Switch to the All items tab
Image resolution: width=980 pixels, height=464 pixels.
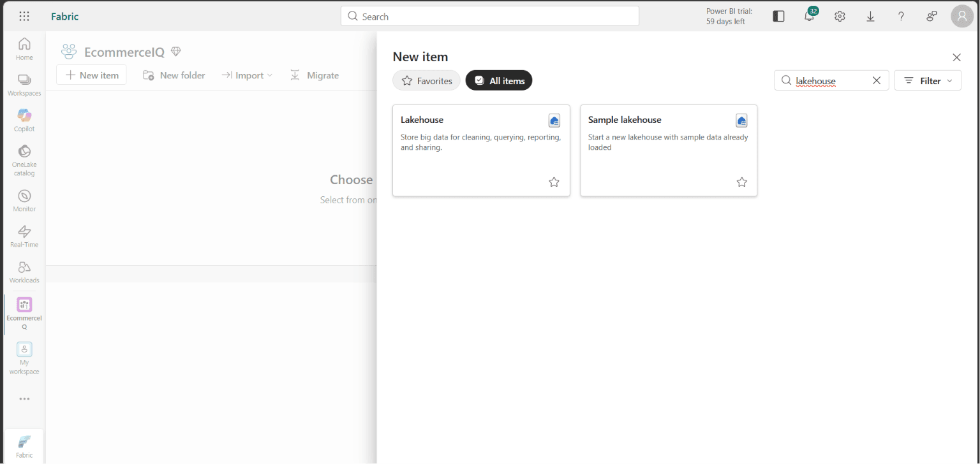pos(499,80)
